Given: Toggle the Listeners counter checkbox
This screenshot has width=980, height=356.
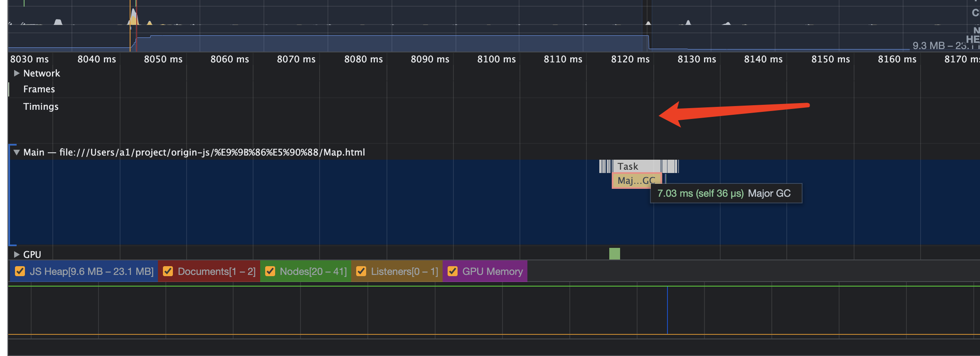Looking at the screenshot, I should 362,271.
